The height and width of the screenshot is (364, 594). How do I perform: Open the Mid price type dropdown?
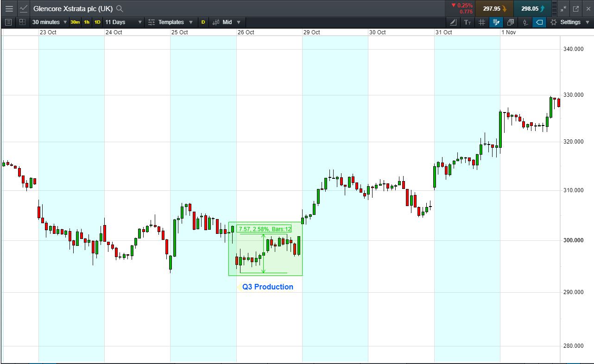[227, 22]
